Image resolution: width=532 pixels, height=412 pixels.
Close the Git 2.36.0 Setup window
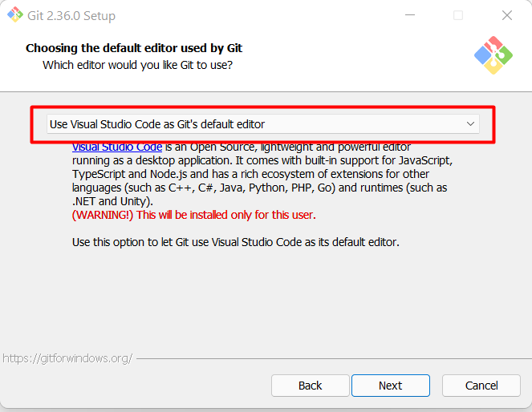pos(507,15)
